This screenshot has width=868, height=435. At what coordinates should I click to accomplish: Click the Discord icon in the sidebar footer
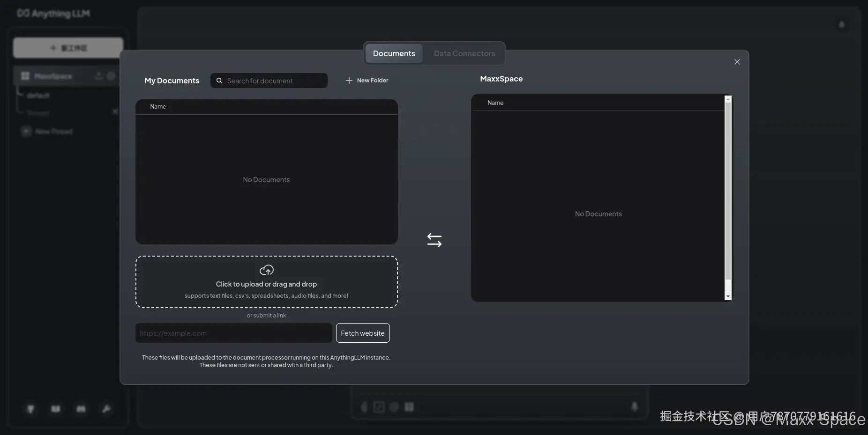(81, 409)
